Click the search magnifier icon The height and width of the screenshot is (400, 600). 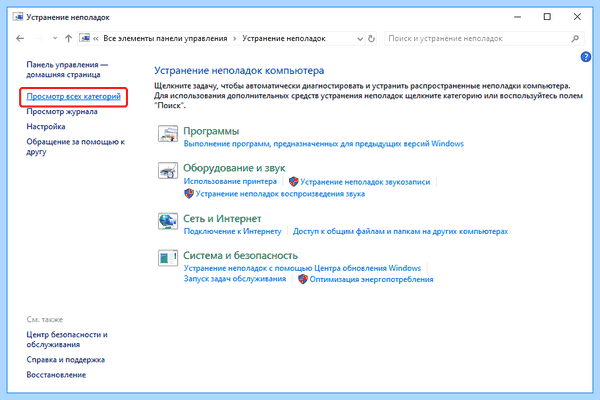click(575, 38)
